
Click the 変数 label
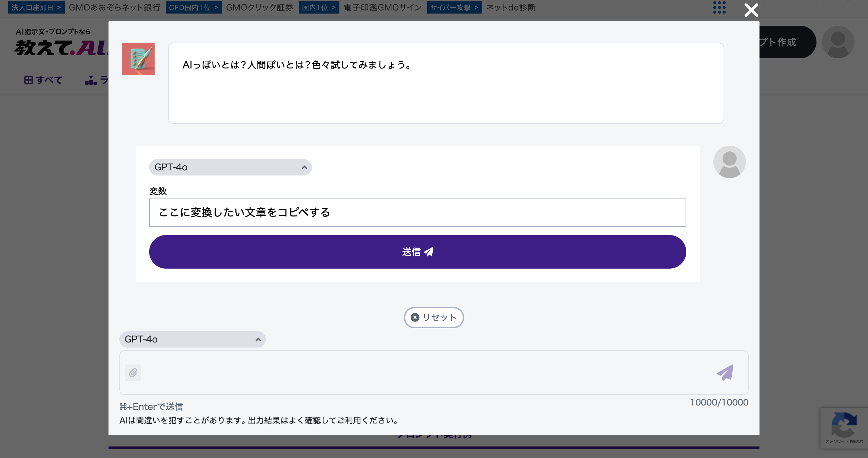point(158,191)
